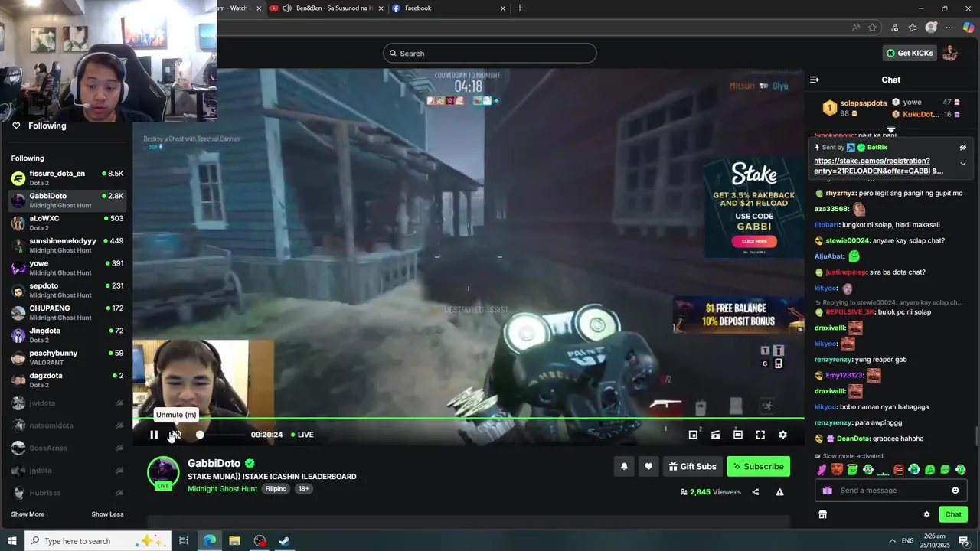
Task: Click the Get KICKs button
Action: coord(910,54)
